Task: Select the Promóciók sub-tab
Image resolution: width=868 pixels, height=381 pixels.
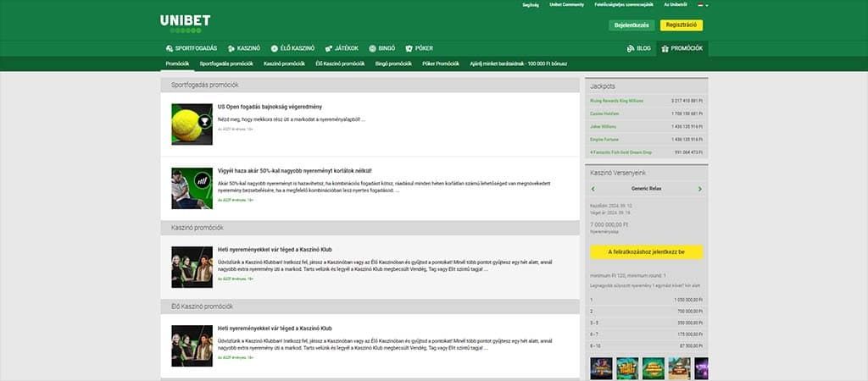Action: point(177,63)
